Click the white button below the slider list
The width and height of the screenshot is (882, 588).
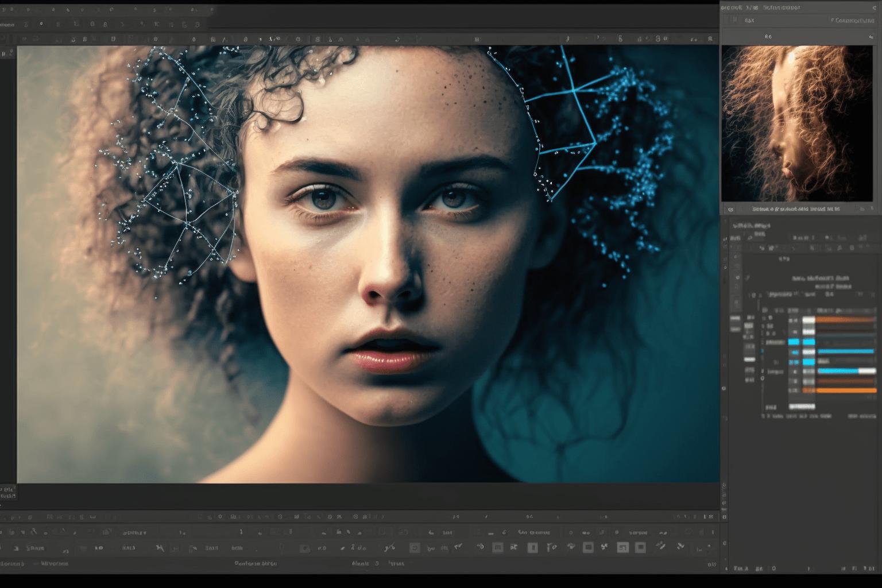tap(802, 406)
